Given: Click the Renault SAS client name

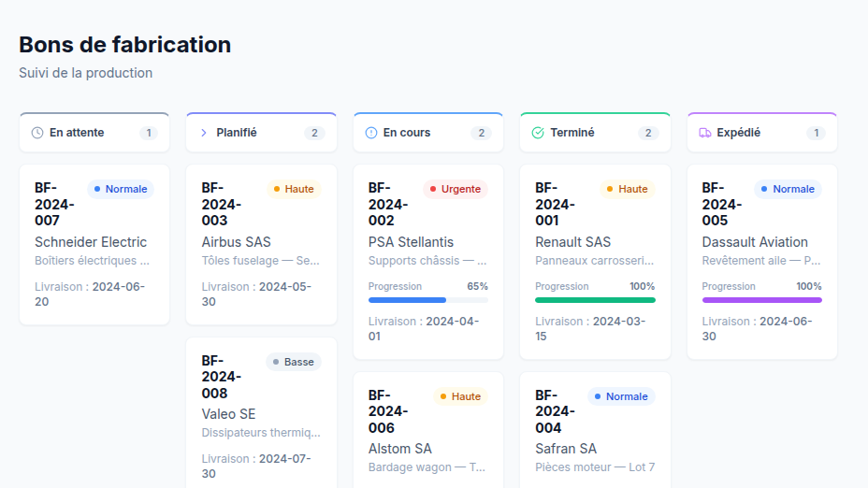Looking at the screenshot, I should click(x=573, y=242).
